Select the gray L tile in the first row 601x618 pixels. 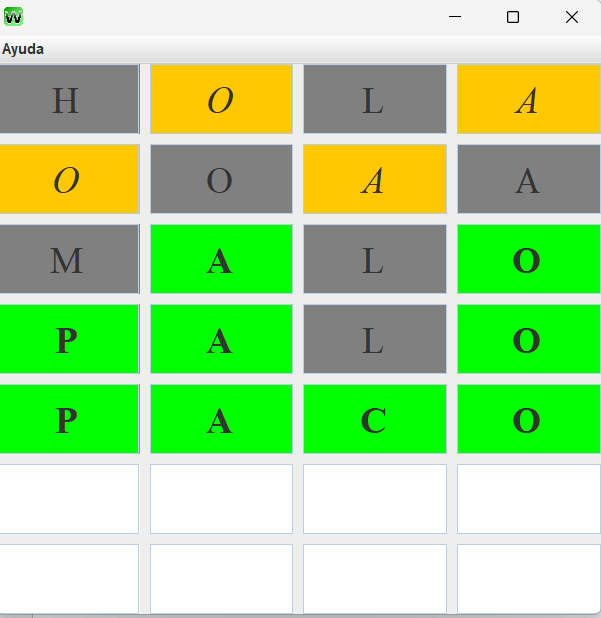[x=374, y=99]
